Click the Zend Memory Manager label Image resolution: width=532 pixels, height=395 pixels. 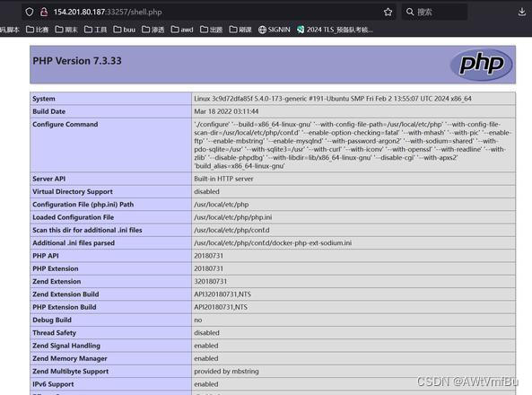70,359
